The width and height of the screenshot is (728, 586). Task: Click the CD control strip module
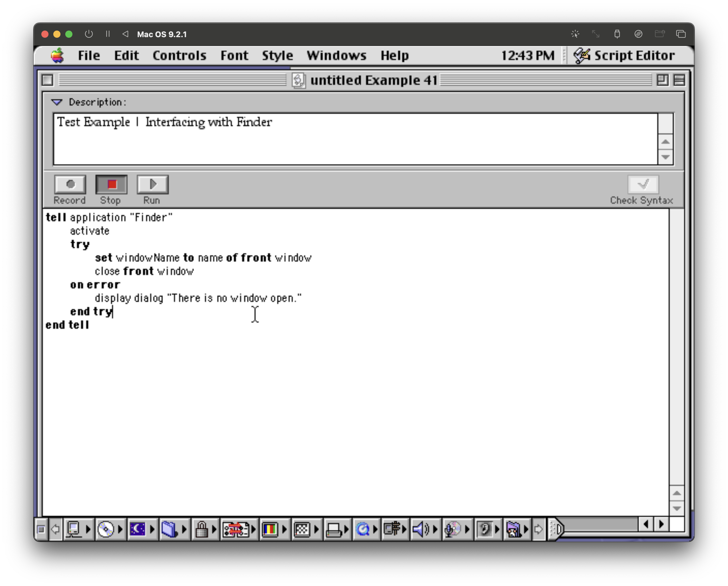click(106, 529)
